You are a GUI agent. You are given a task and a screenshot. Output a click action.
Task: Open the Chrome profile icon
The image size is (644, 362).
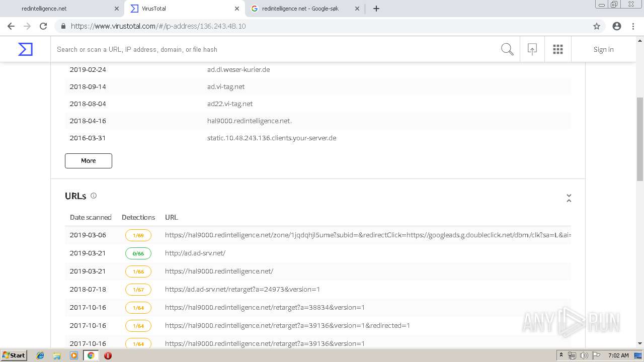(x=617, y=26)
